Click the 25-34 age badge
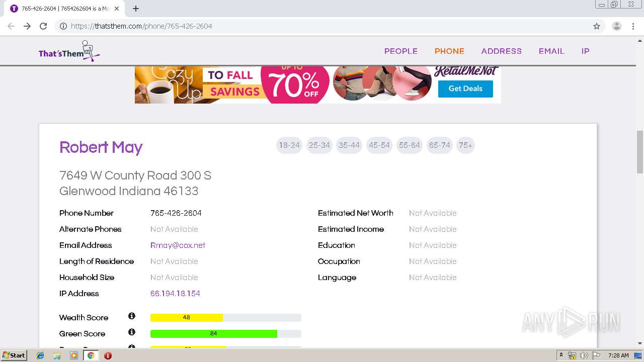Screen dimensions: 644x362 [x=319, y=145]
